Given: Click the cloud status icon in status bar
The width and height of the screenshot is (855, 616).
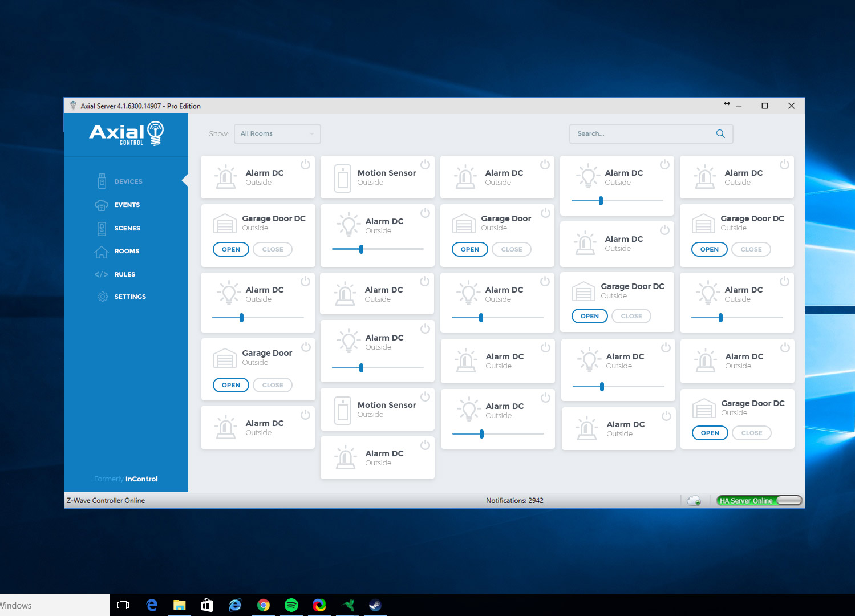Looking at the screenshot, I should click(x=694, y=501).
